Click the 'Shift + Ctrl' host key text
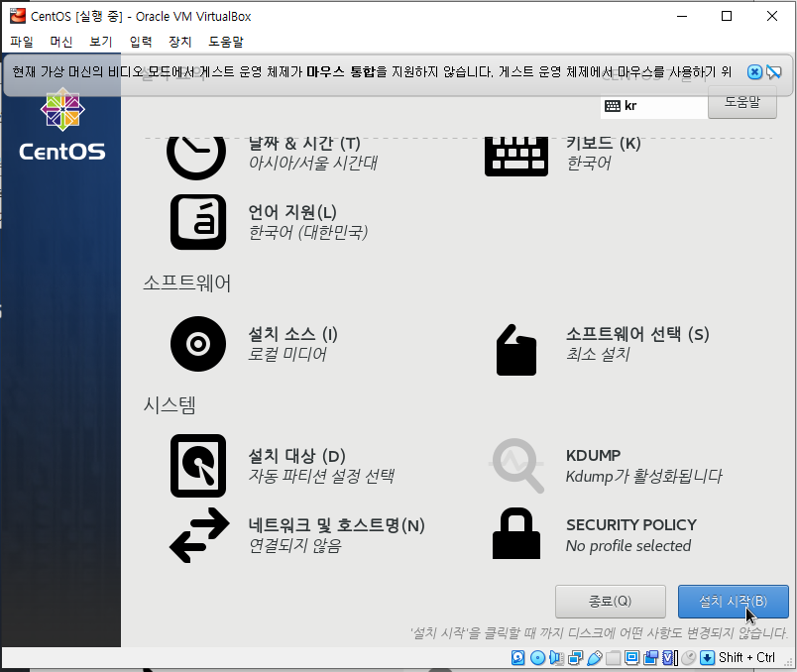 point(746,658)
